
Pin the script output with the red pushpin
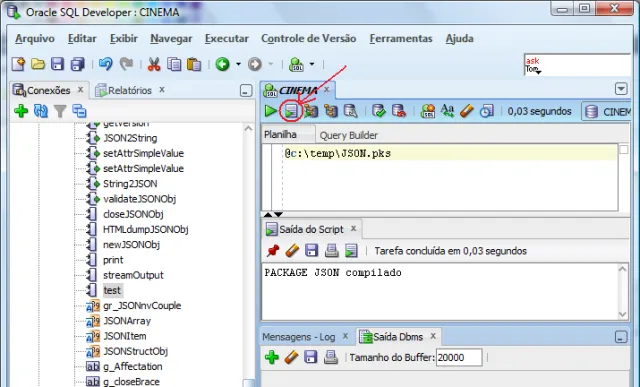pyautogui.click(x=273, y=250)
